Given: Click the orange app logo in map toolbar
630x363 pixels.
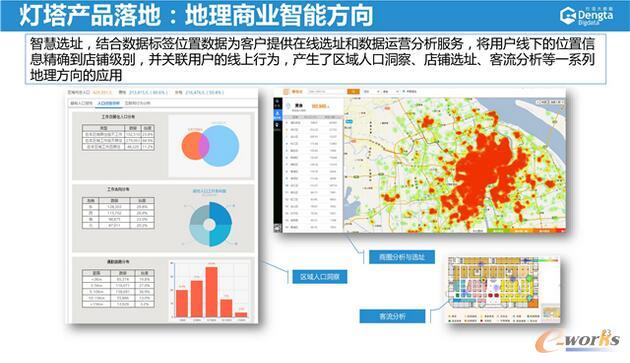Looking at the screenshot, I should click(x=286, y=92).
